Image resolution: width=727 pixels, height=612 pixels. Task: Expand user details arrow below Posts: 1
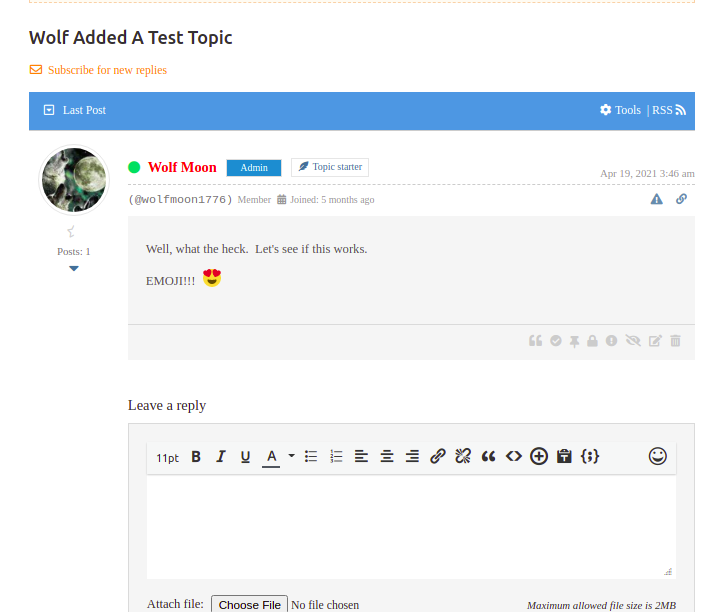pos(74,268)
